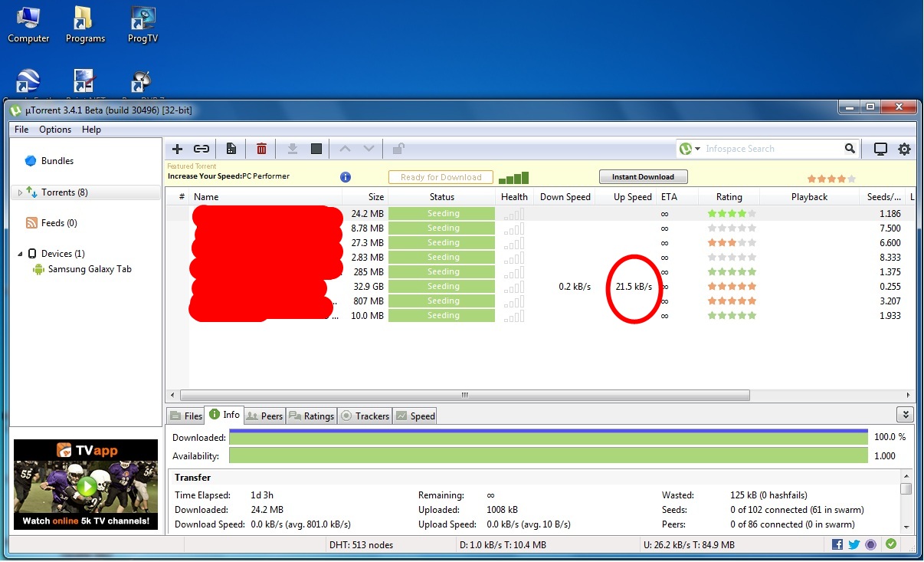Click the Unlock Bundle padlock icon
Viewport: 924px width, 562px height.
tap(398, 149)
